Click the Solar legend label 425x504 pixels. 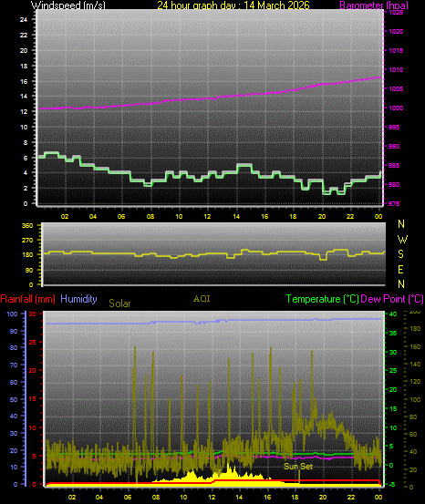(119, 303)
